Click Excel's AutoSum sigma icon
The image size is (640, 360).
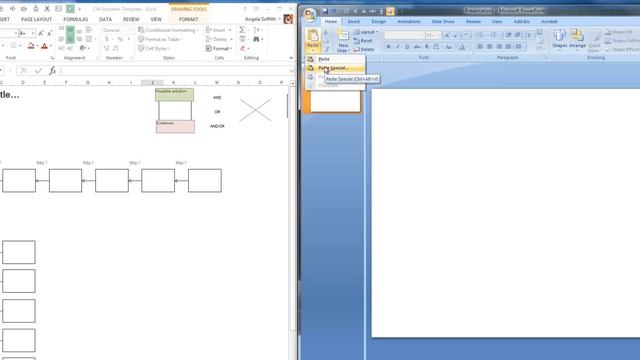[242, 30]
